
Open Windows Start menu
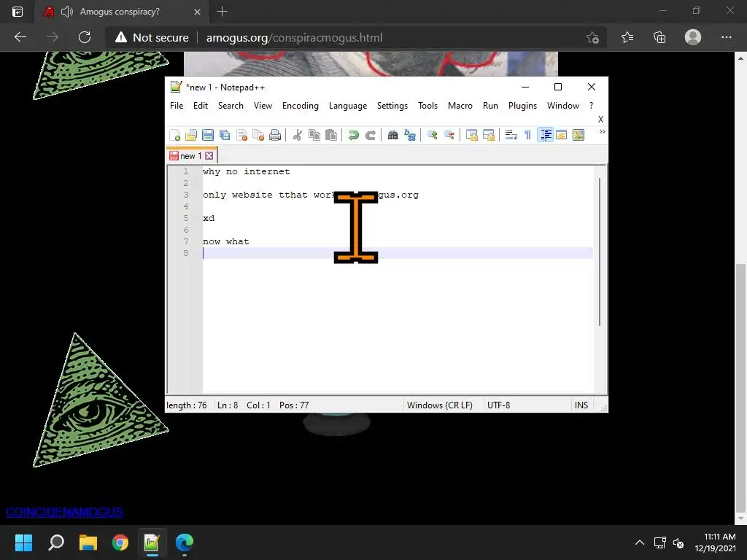pyautogui.click(x=23, y=542)
